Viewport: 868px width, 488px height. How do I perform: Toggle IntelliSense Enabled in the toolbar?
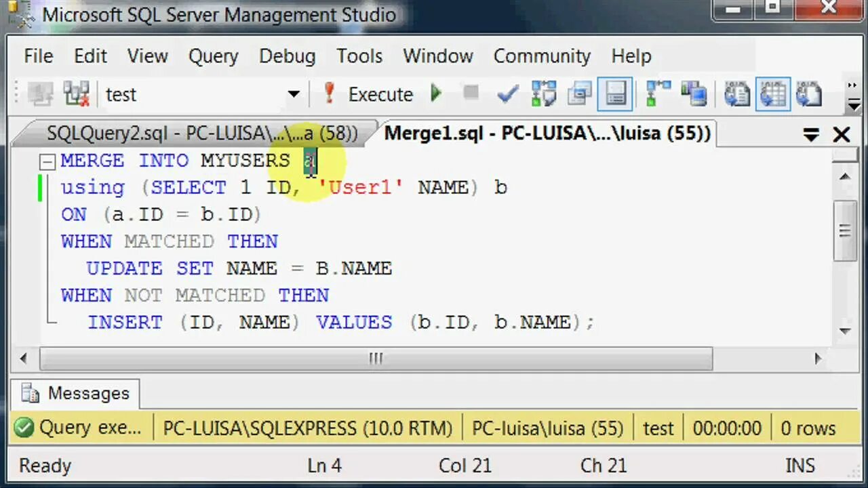(x=615, y=94)
